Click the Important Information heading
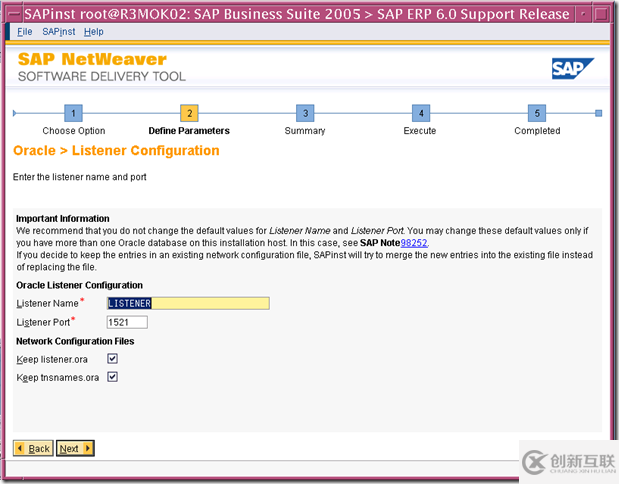This screenshot has height=484, width=619. click(63, 218)
